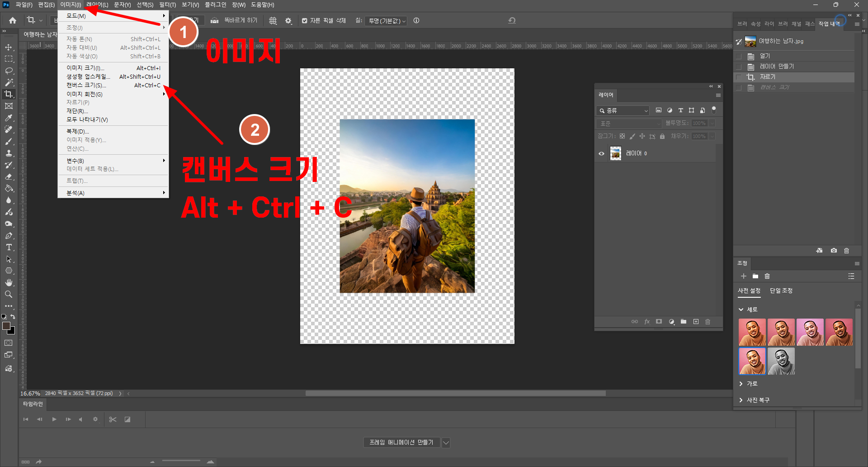Hide 레이어 0 with eye icon
The width and height of the screenshot is (868, 467).
click(x=601, y=153)
